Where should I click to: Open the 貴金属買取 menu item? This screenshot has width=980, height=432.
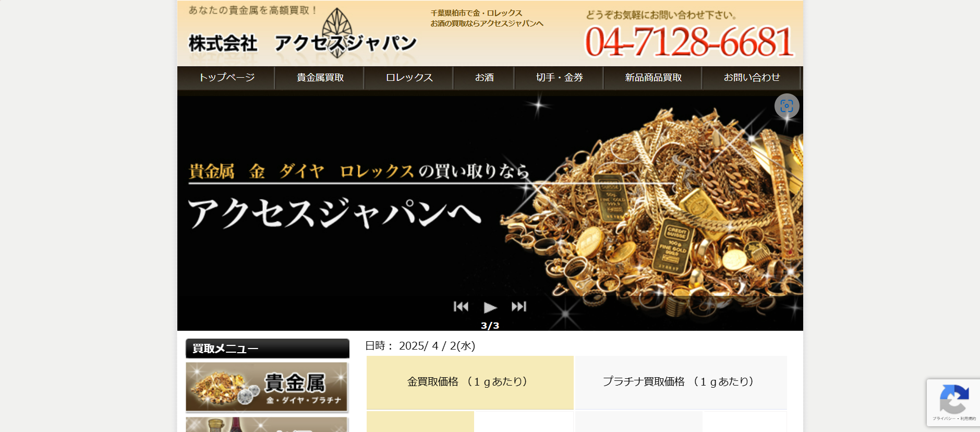pyautogui.click(x=320, y=78)
